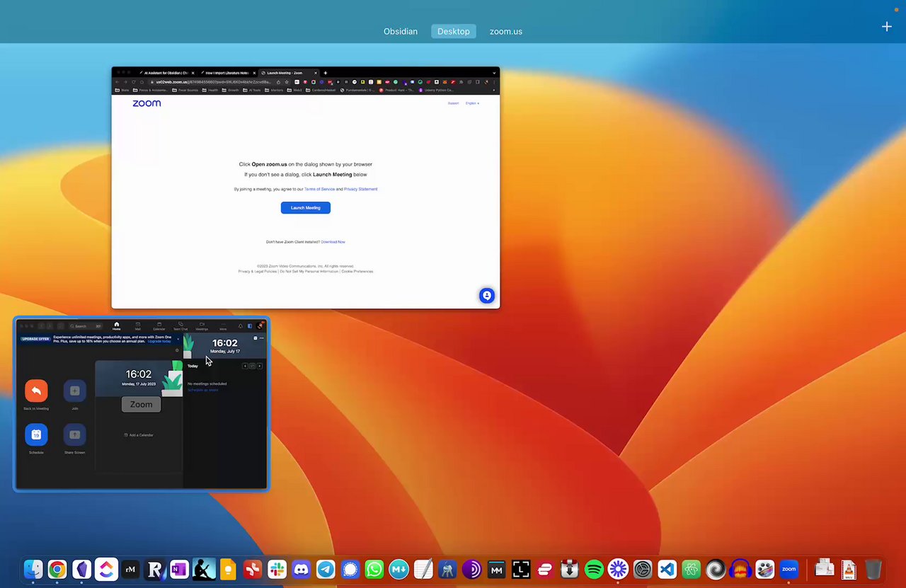Click the blue Launch Meeting button

[306, 208]
